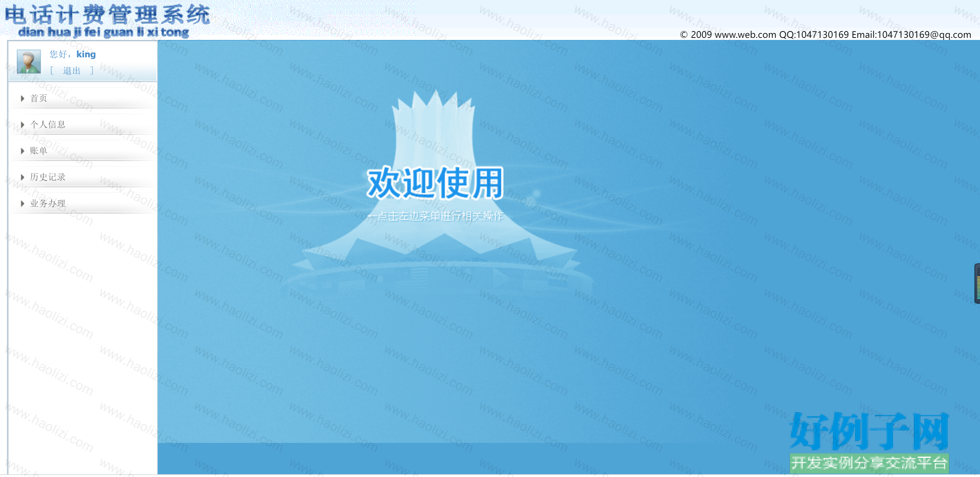Viewport: 980px width, 477px height.
Task: Expand arrow beside 业务办理
Action: pyautogui.click(x=23, y=203)
